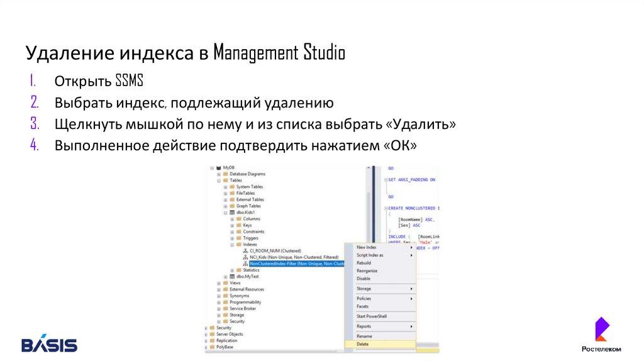
Task: Select Rebuild in the context menu
Action: tap(364, 263)
